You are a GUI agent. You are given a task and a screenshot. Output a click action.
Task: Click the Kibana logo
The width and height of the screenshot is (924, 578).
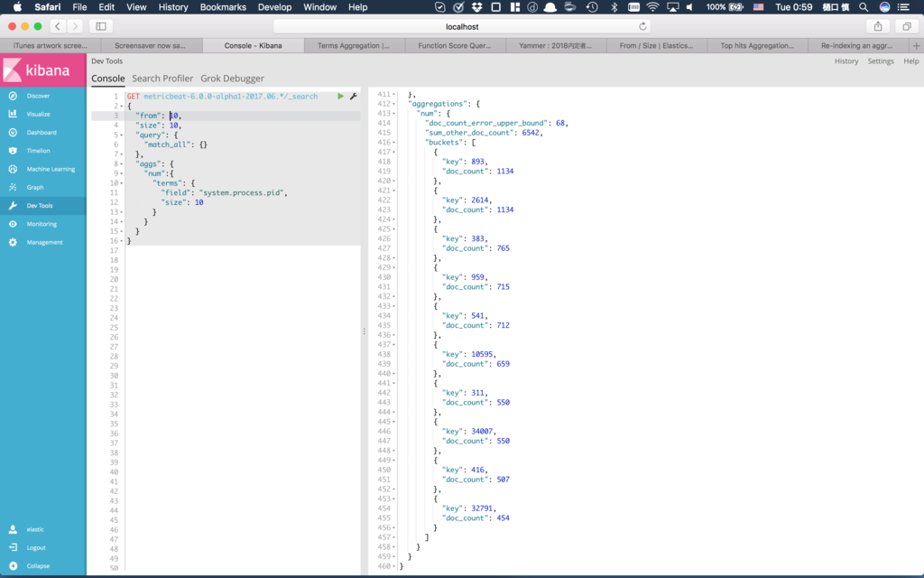point(43,70)
